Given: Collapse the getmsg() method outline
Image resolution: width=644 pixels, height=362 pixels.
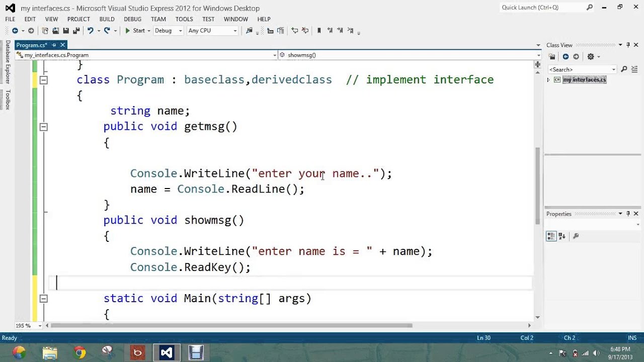Looking at the screenshot, I should (x=44, y=127).
